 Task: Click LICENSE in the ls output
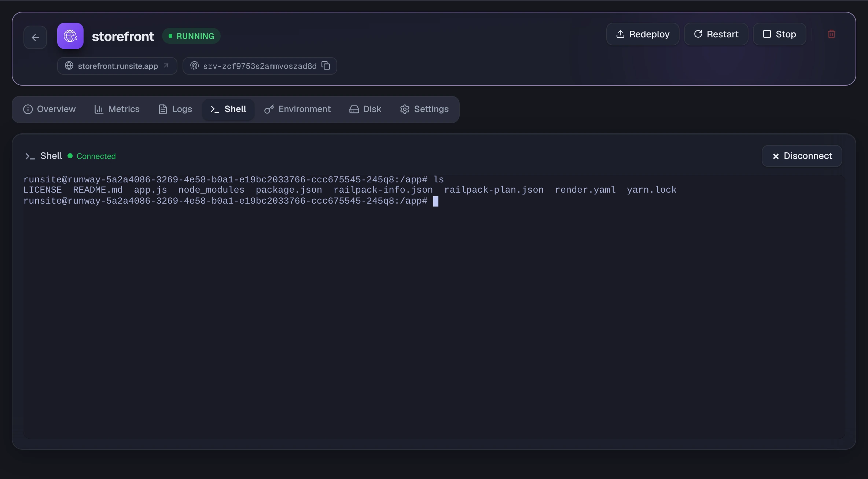43,190
